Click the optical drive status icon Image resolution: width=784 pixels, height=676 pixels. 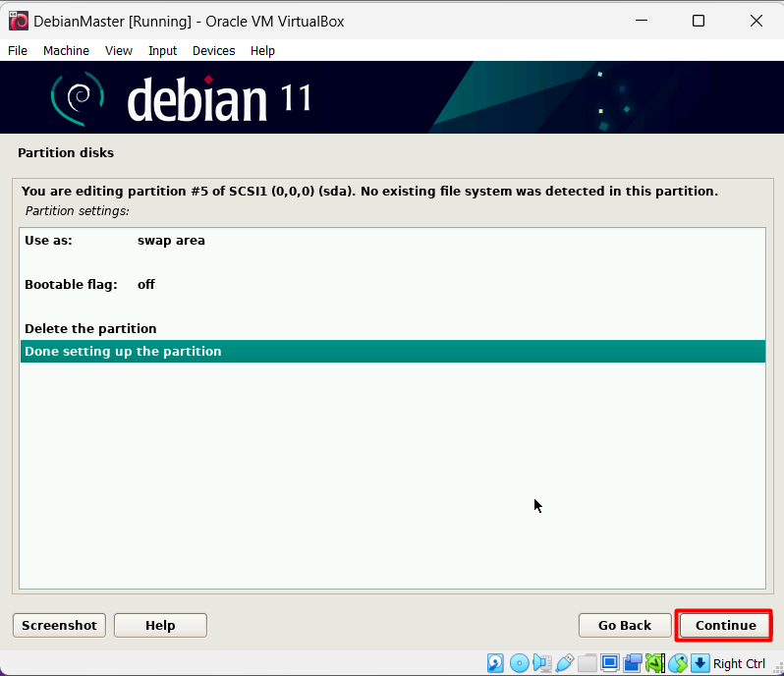tap(519, 663)
